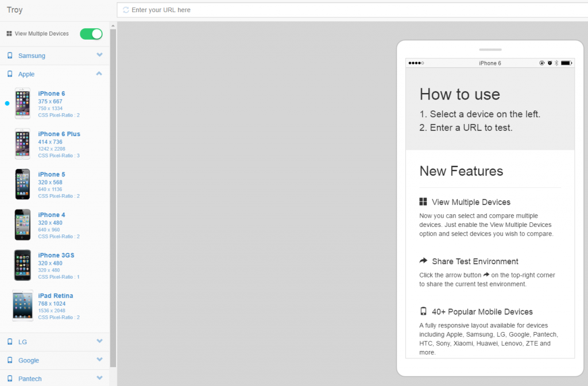Click the Troy app title
The width and height of the screenshot is (588, 386).
pyautogui.click(x=15, y=10)
